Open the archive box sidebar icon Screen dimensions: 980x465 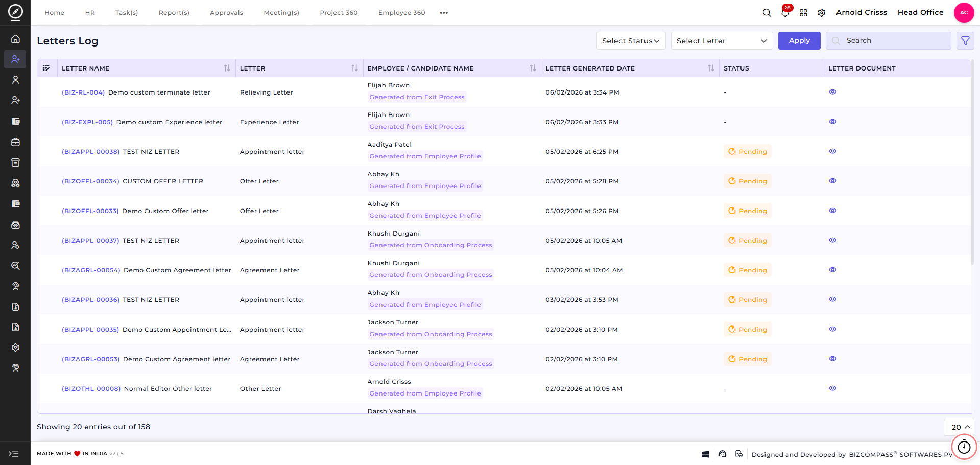tap(15, 162)
